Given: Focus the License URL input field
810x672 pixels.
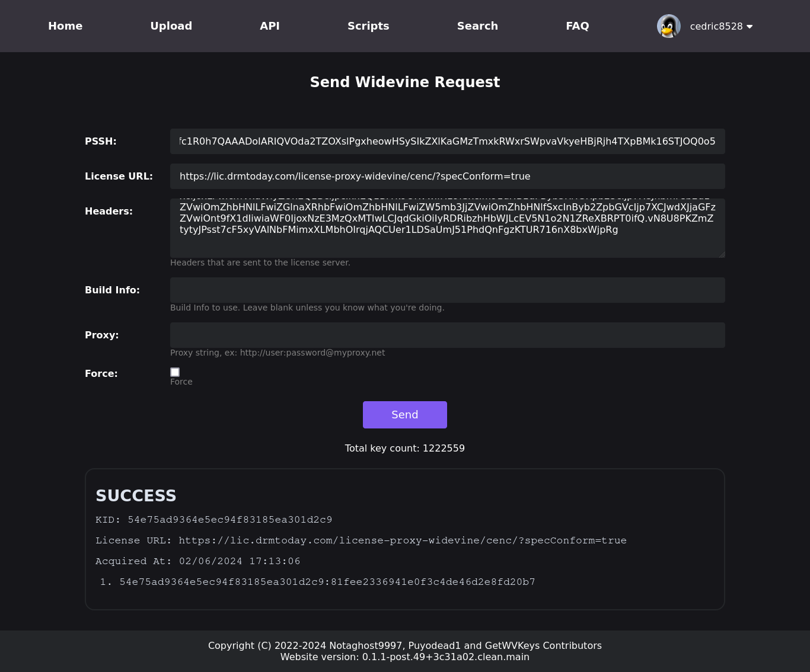Looking at the screenshot, I should (x=447, y=177).
